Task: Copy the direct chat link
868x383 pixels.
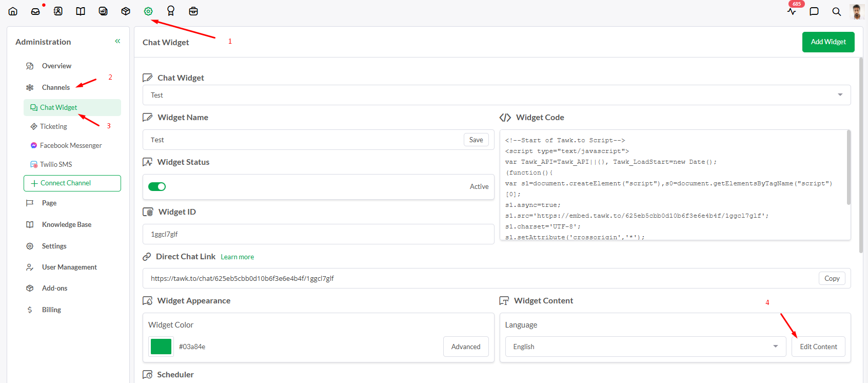Action: coord(832,278)
